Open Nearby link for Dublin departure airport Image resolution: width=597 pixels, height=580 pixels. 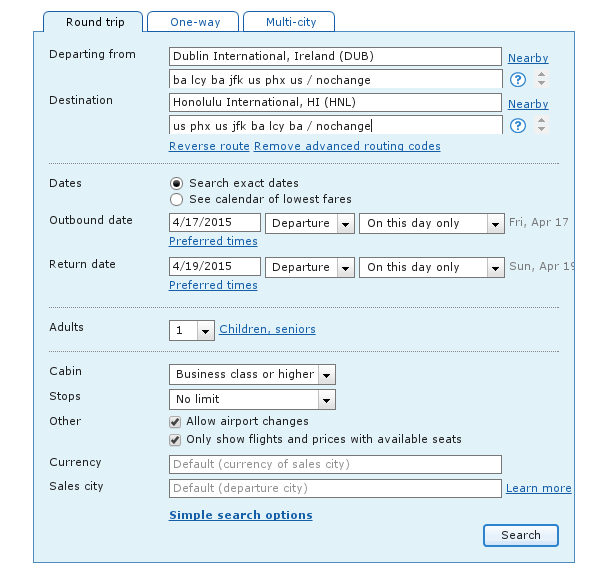pos(528,58)
